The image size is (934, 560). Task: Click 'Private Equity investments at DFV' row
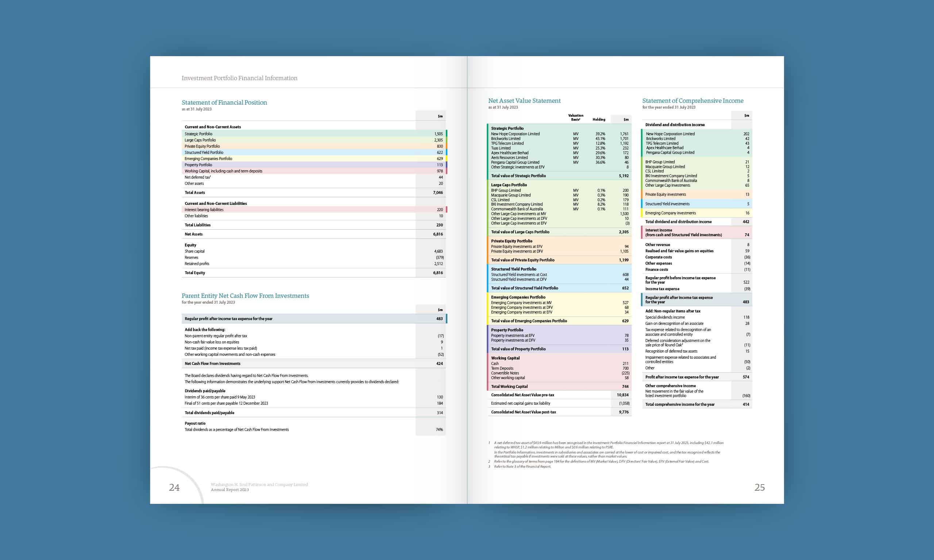560,251
